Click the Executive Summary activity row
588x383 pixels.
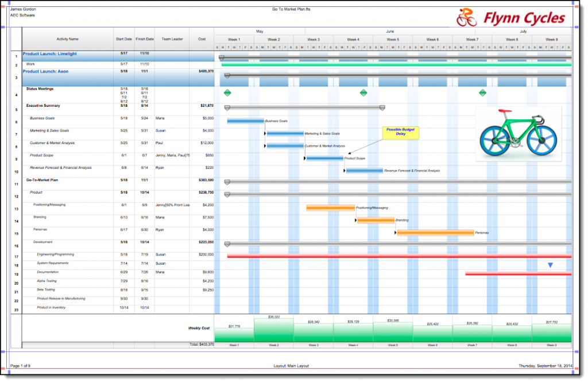[43, 106]
